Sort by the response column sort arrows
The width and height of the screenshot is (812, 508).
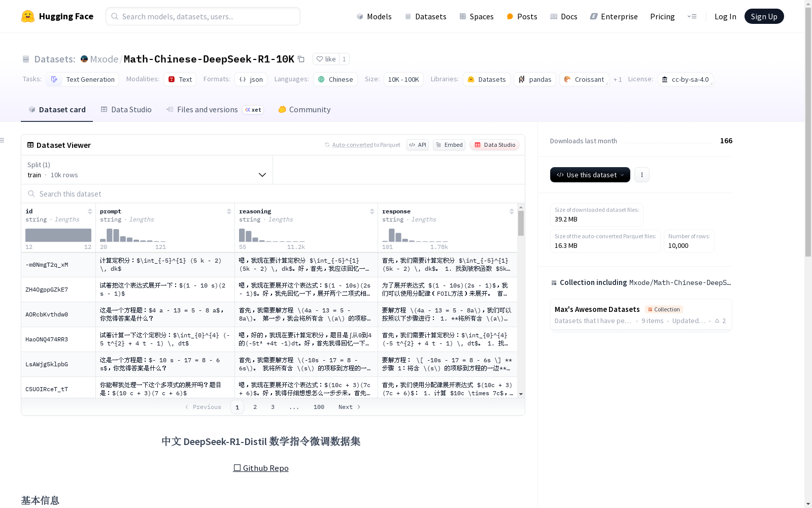tap(512, 211)
